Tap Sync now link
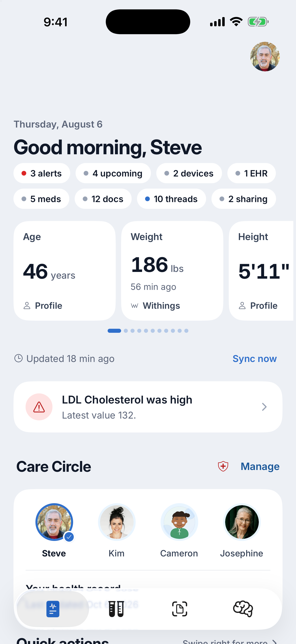Screen dimensions: 296x644 [x=255, y=359]
